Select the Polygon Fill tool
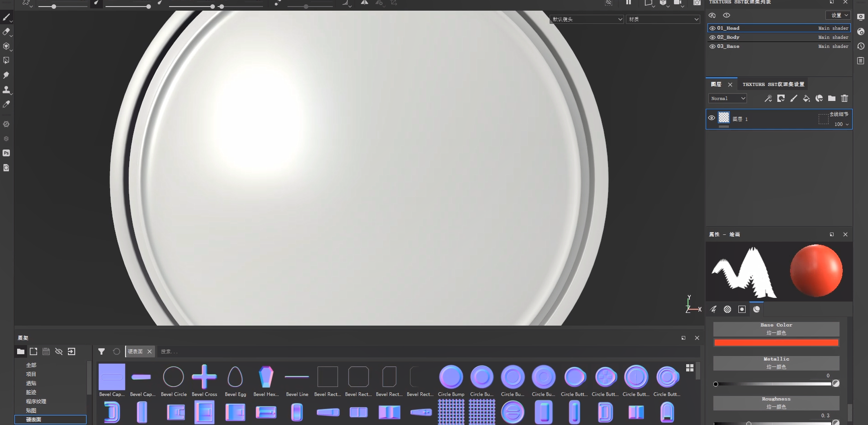868x425 pixels. coord(6,61)
